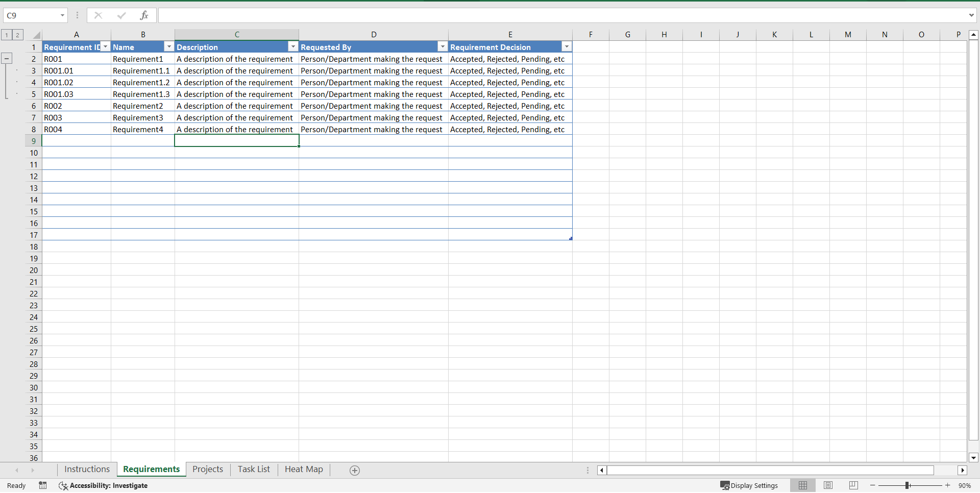Image resolution: width=980 pixels, height=493 pixels.
Task: Open the Name Box dropdown arrow
Action: pyautogui.click(x=62, y=15)
